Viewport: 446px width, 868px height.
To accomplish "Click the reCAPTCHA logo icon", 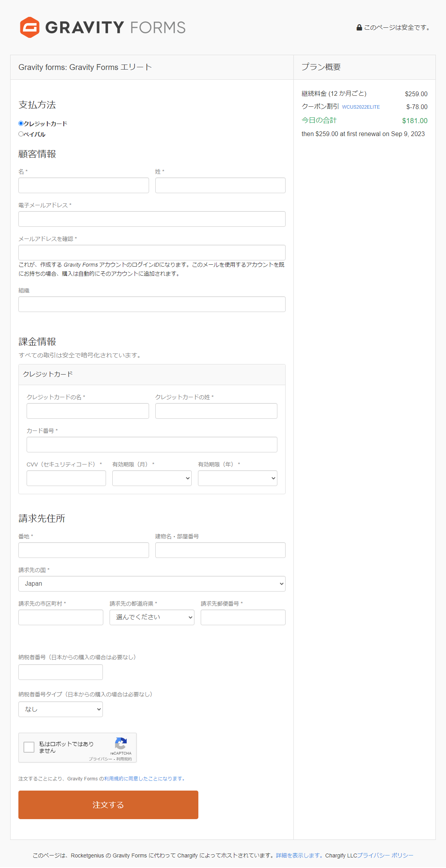I will coord(120,743).
